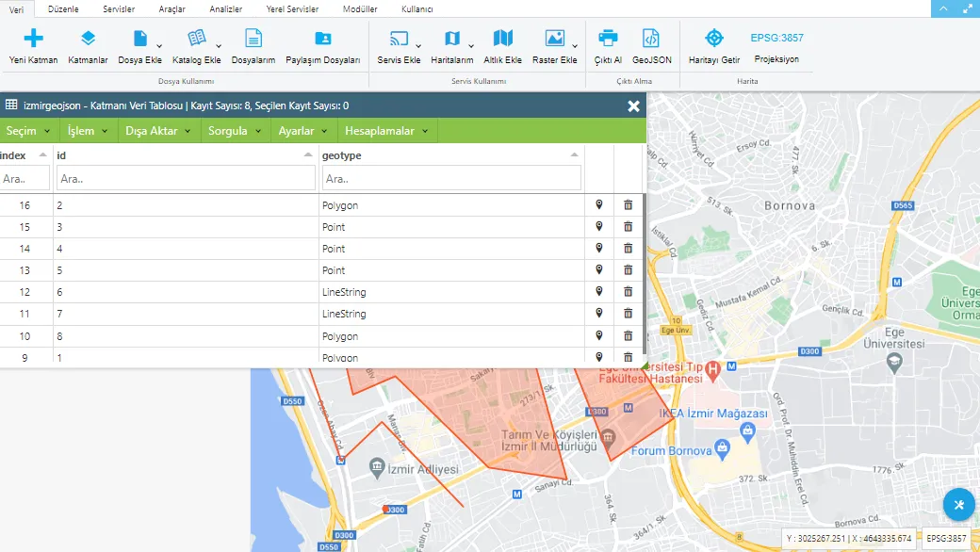Click the Yeni Katman plus icon
This screenshot has height=552, width=980.
[33, 38]
